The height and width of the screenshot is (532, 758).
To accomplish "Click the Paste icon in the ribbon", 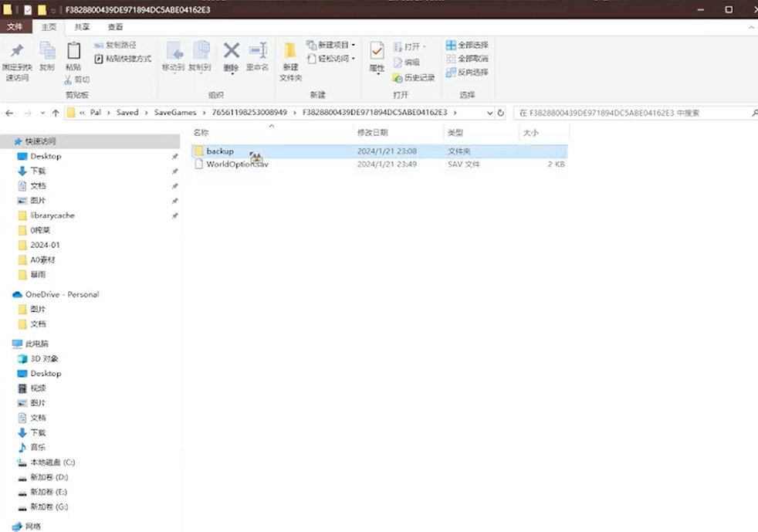I will pyautogui.click(x=73, y=53).
